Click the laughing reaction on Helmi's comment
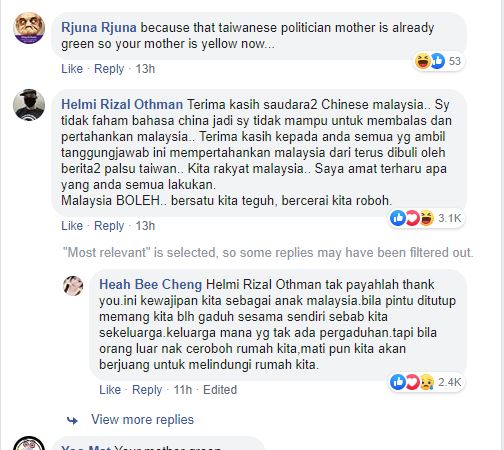504x450 pixels. (427, 218)
